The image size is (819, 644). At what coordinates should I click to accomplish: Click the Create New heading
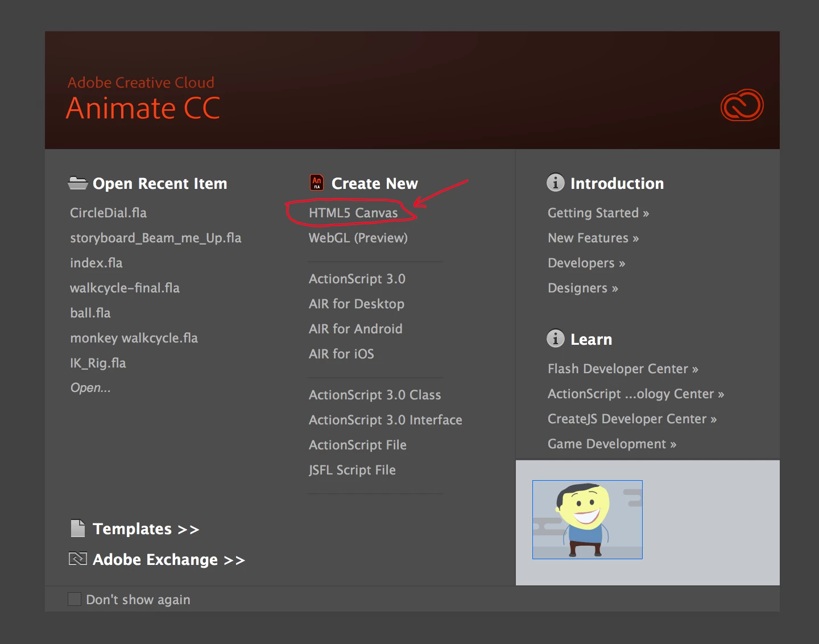[375, 183]
